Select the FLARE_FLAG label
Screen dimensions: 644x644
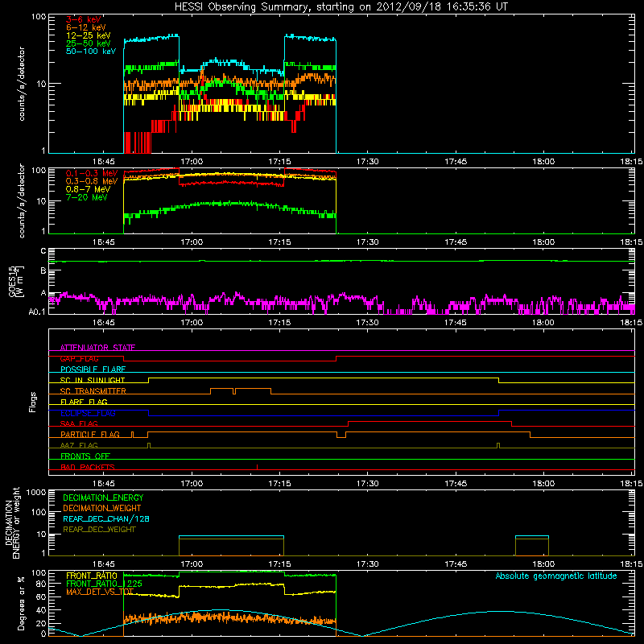pos(84,402)
